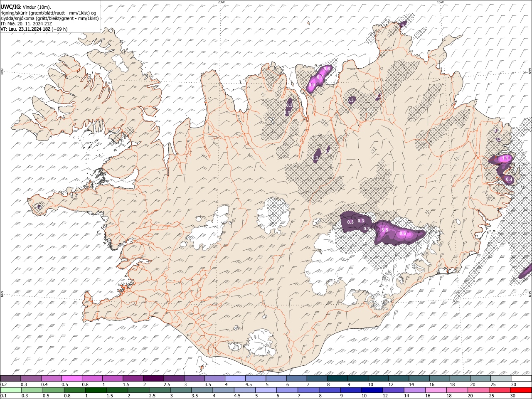Click the 'VT: Lau. 23.11.2024 18Z (+69 h)' line

34,29
